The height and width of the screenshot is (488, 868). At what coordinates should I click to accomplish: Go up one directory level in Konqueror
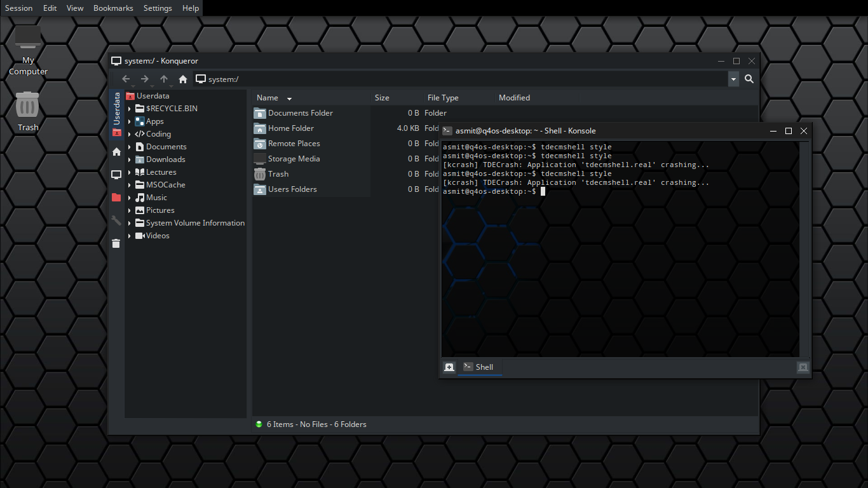pyautogui.click(x=164, y=79)
